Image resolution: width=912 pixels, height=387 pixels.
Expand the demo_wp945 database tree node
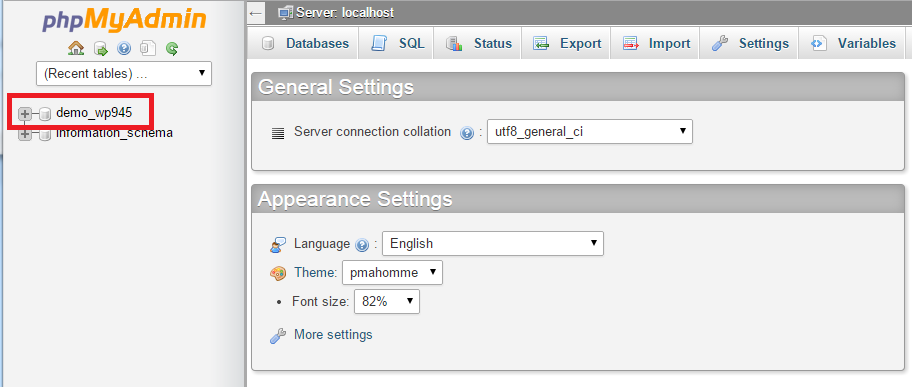[24, 114]
